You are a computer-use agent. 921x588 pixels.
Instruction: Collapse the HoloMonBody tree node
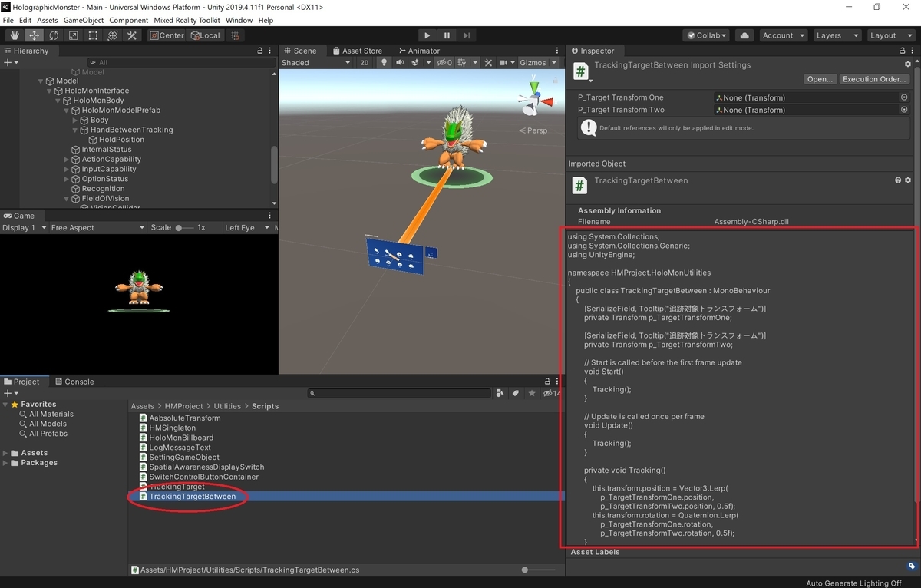58,101
